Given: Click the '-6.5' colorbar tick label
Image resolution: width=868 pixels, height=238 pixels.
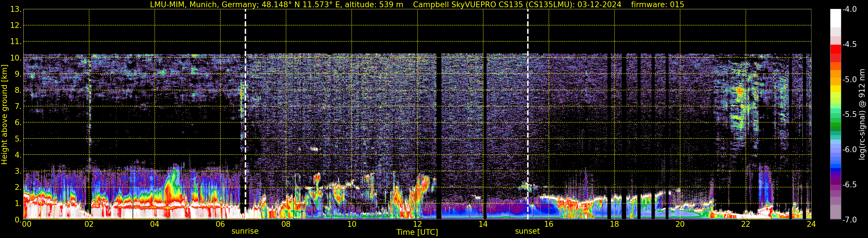Looking at the screenshot, I should pos(849,185).
